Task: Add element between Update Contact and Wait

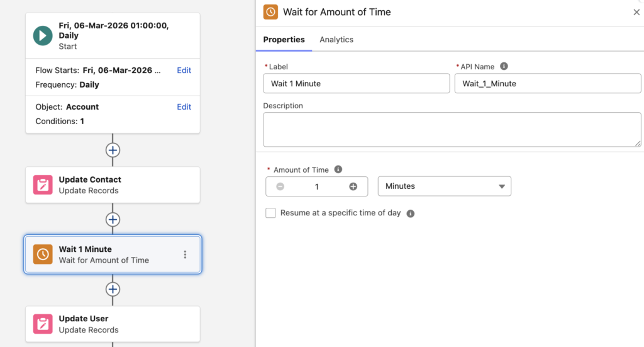Action: [113, 220]
